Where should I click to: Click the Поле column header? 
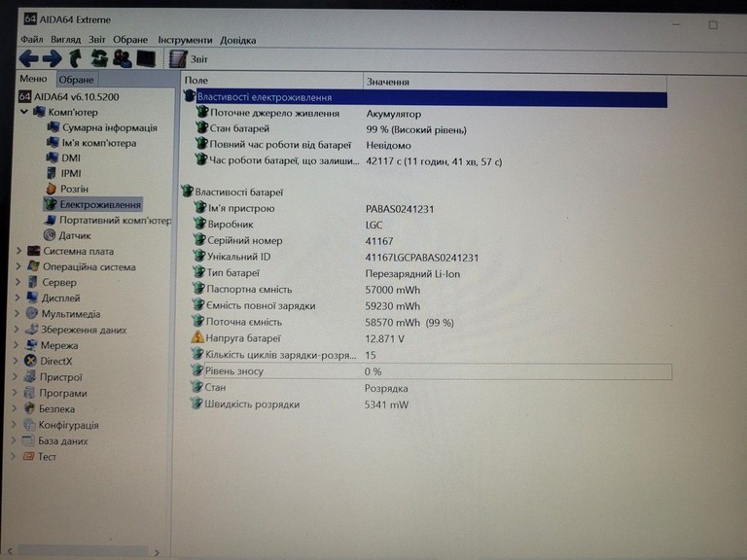[x=272, y=81]
